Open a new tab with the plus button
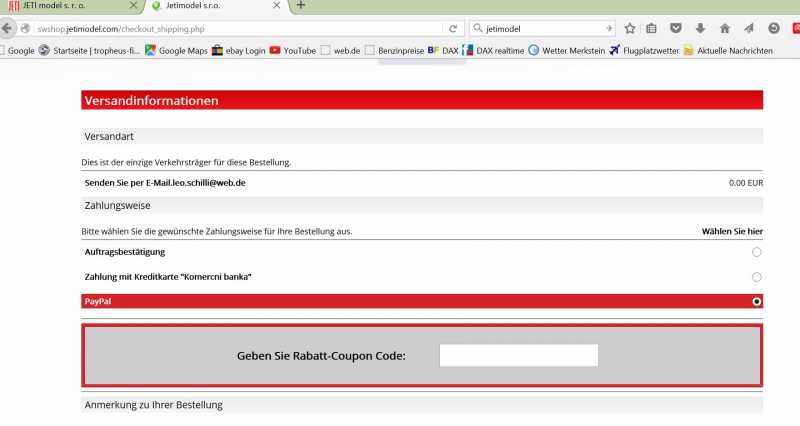Screen dimensions: 800x426 pyautogui.click(x=301, y=5)
